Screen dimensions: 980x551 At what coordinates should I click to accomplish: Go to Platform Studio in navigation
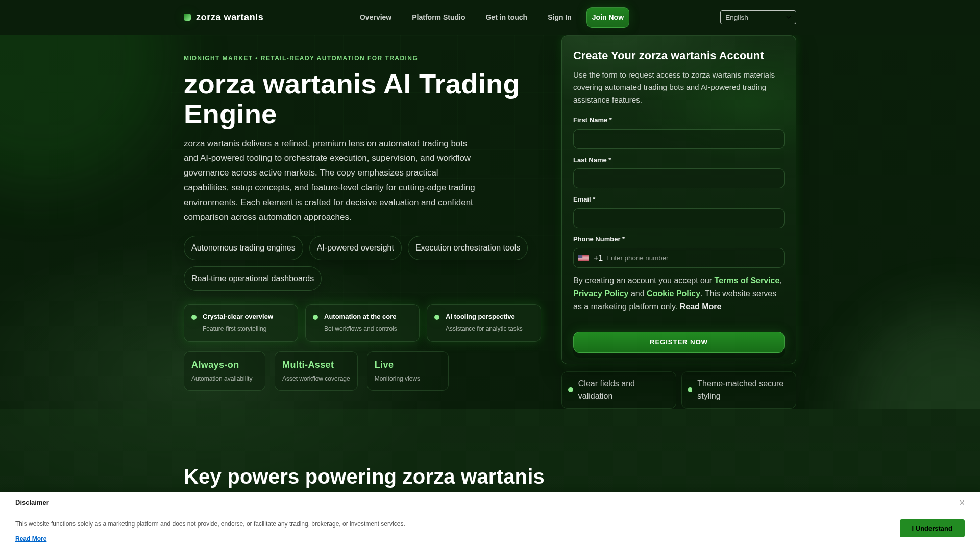[x=438, y=17]
